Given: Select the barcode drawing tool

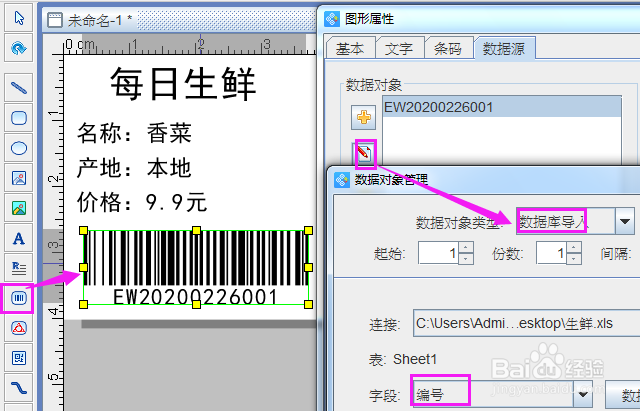Looking at the screenshot, I should tap(19, 298).
